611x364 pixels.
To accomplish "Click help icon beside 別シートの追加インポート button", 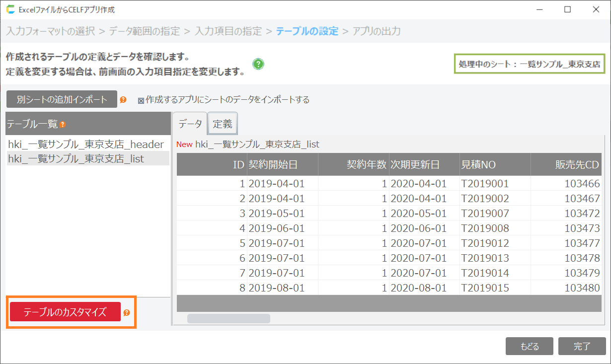I will [123, 99].
